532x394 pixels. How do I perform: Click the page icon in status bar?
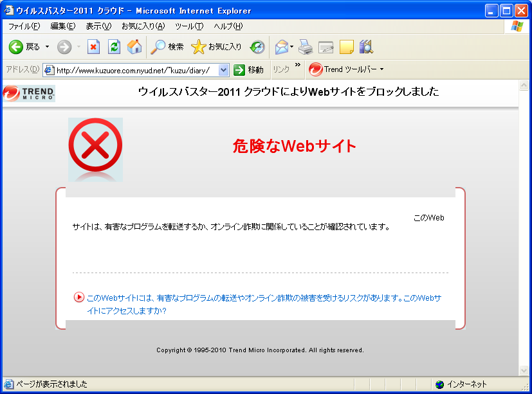point(8,384)
